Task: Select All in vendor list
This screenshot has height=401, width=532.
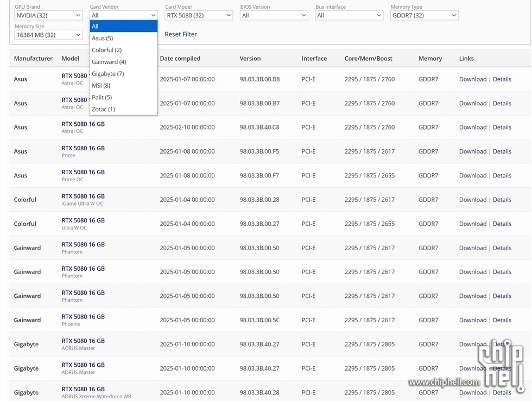Action: (124, 26)
